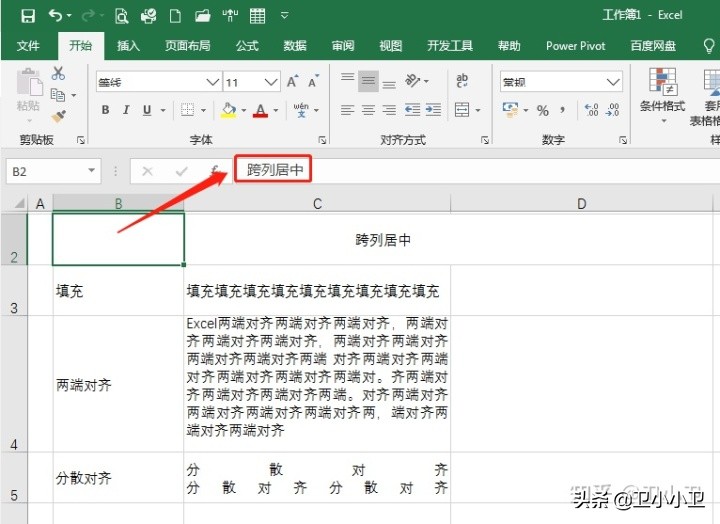
Task: Toggle bottom vertical alignment
Action: 389,83
